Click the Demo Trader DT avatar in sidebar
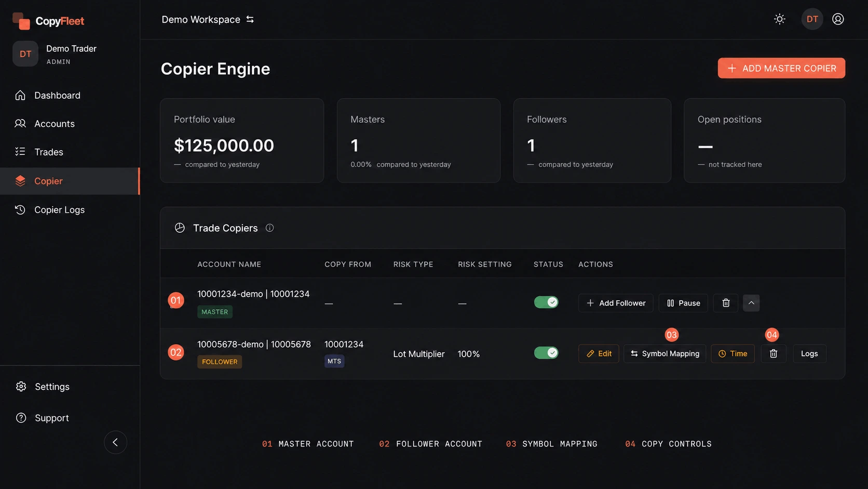 (x=25, y=54)
